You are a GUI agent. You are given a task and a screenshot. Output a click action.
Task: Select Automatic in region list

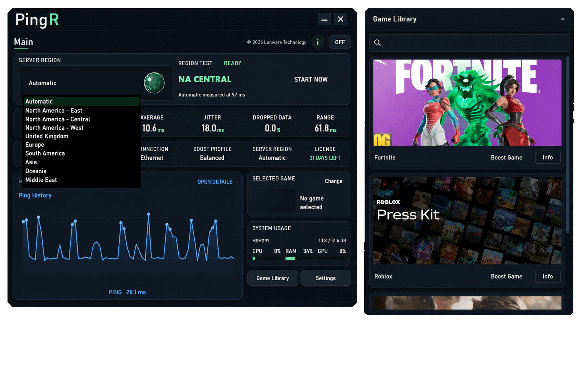pyautogui.click(x=82, y=101)
